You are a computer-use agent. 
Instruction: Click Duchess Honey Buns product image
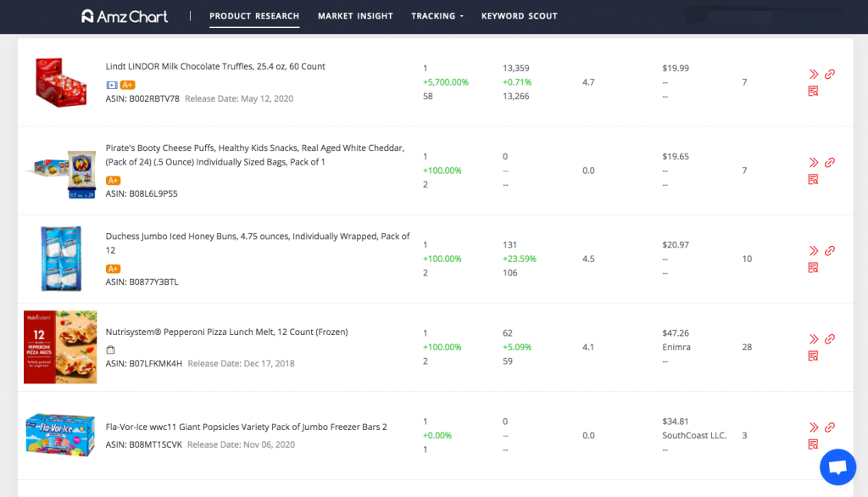click(61, 258)
